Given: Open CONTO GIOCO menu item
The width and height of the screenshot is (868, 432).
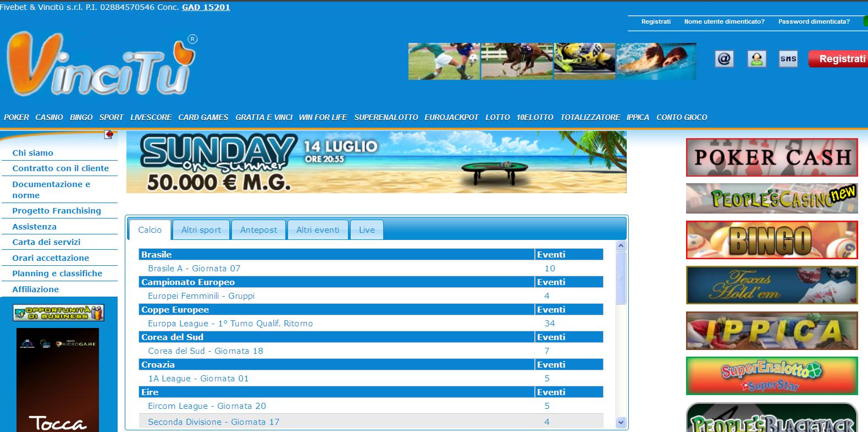Looking at the screenshot, I should (x=682, y=117).
